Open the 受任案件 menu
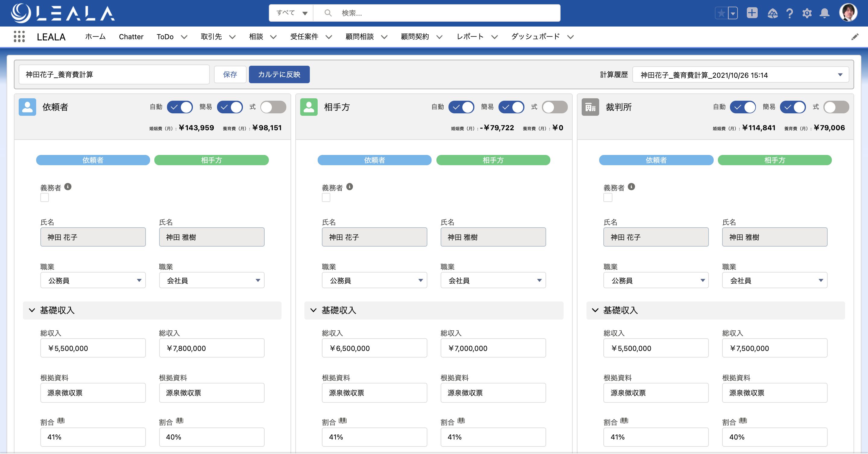This screenshot has width=868, height=454. [329, 37]
